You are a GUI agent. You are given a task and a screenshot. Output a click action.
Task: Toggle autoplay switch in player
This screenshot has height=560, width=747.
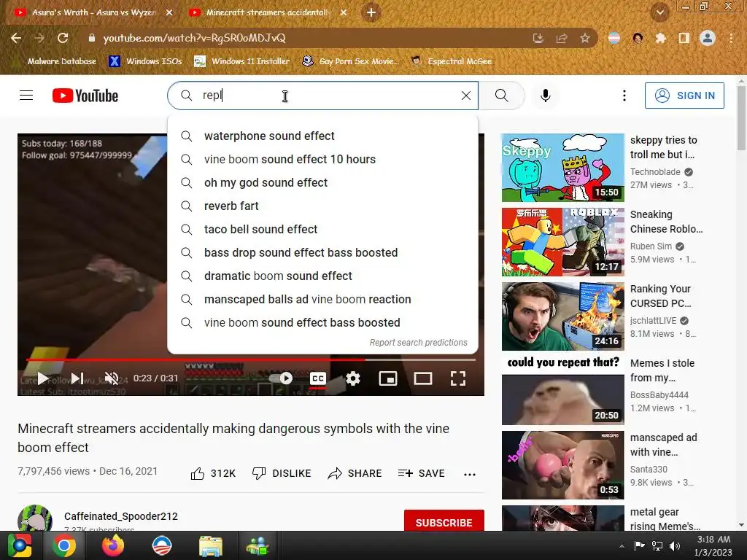[x=281, y=378]
